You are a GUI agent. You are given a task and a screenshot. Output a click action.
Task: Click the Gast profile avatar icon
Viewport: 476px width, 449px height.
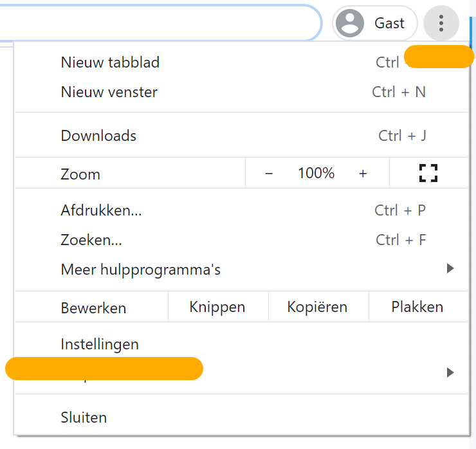[x=350, y=23]
